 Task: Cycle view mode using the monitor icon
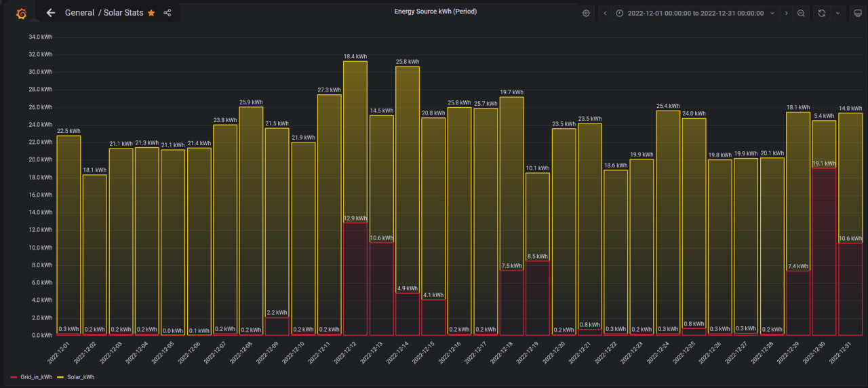click(857, 13)
